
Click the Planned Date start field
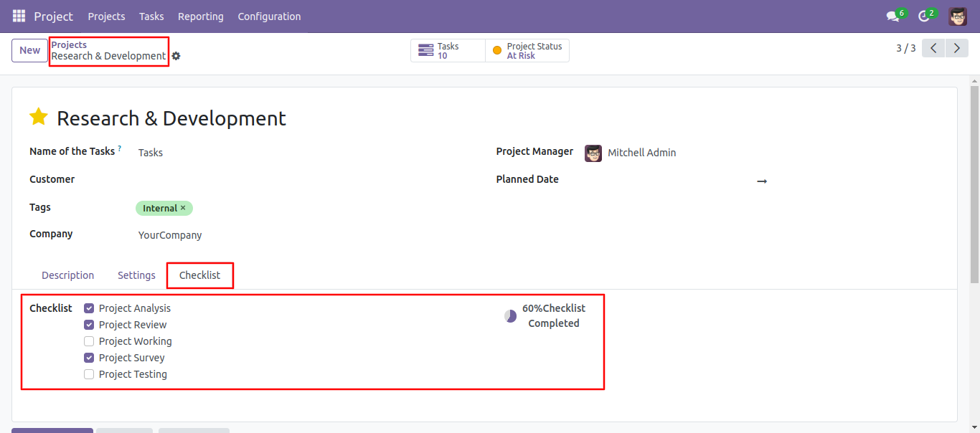(x=667, y=180)
